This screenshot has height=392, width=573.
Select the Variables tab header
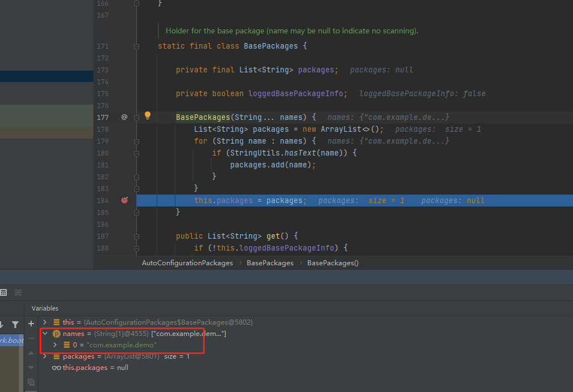[x=45, y=308]
